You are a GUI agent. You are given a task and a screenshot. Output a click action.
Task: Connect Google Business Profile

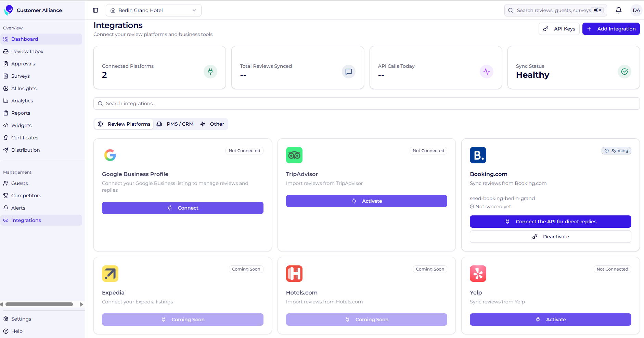point(183,208)
